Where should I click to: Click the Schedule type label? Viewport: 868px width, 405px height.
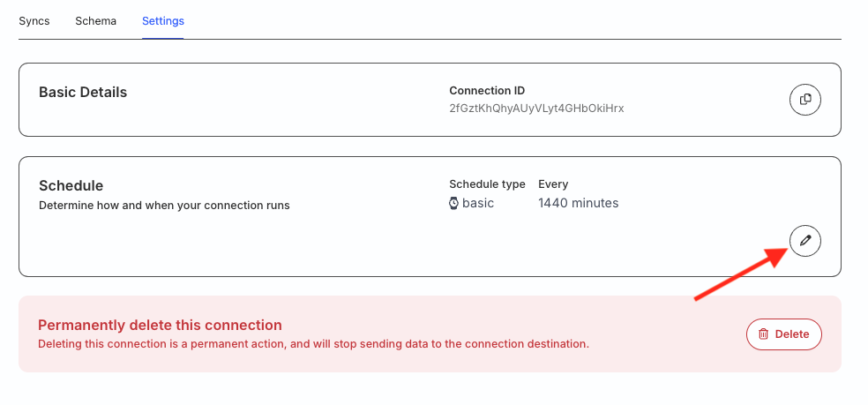click(x=487, y=184)
